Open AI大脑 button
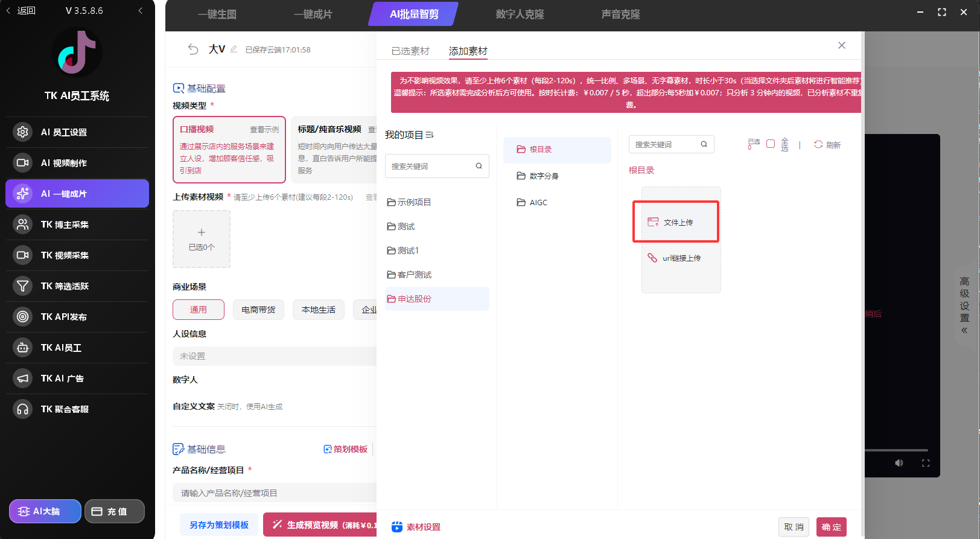Image resolution: width=980 pixels, height=539 pixels. 45,511
